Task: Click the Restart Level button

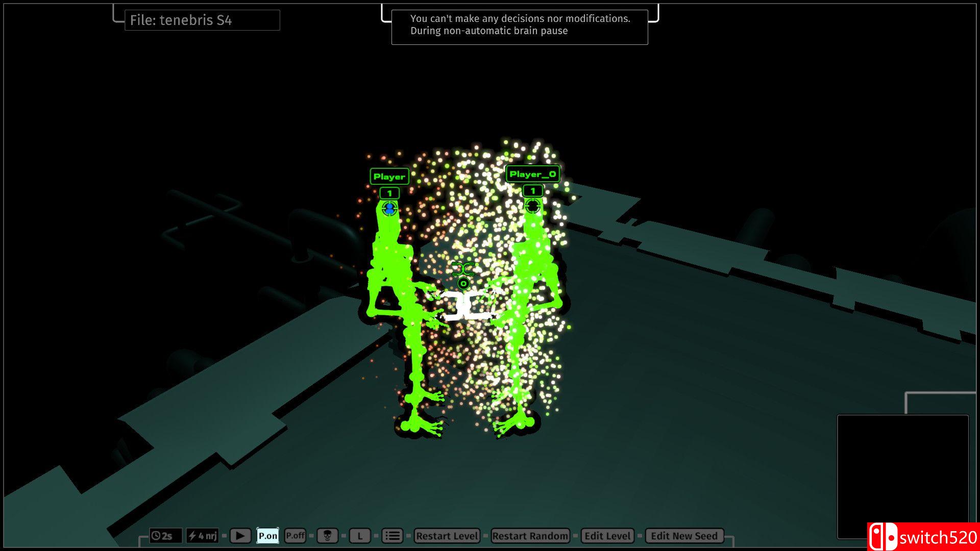Action: click(447, 536)
